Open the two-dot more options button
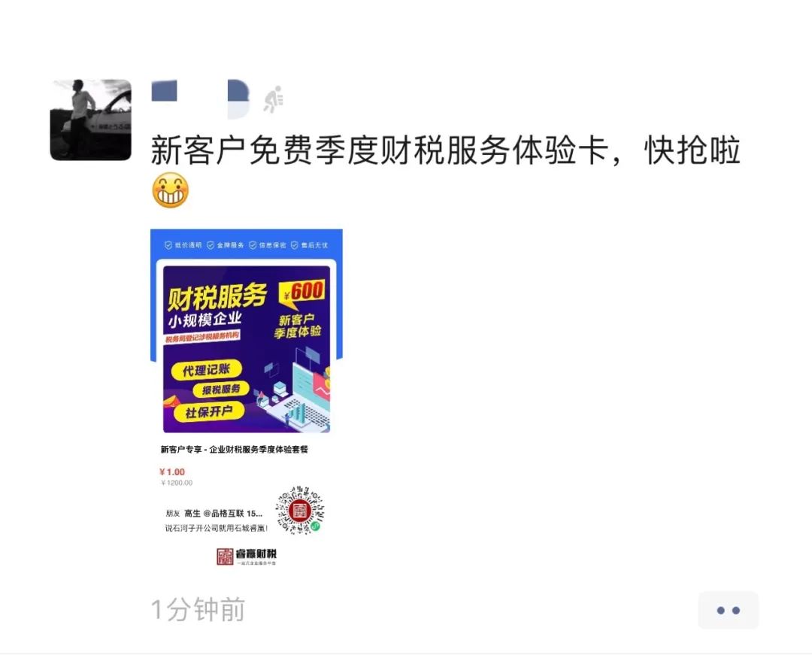The image size is (812, 658). [728, 611]
